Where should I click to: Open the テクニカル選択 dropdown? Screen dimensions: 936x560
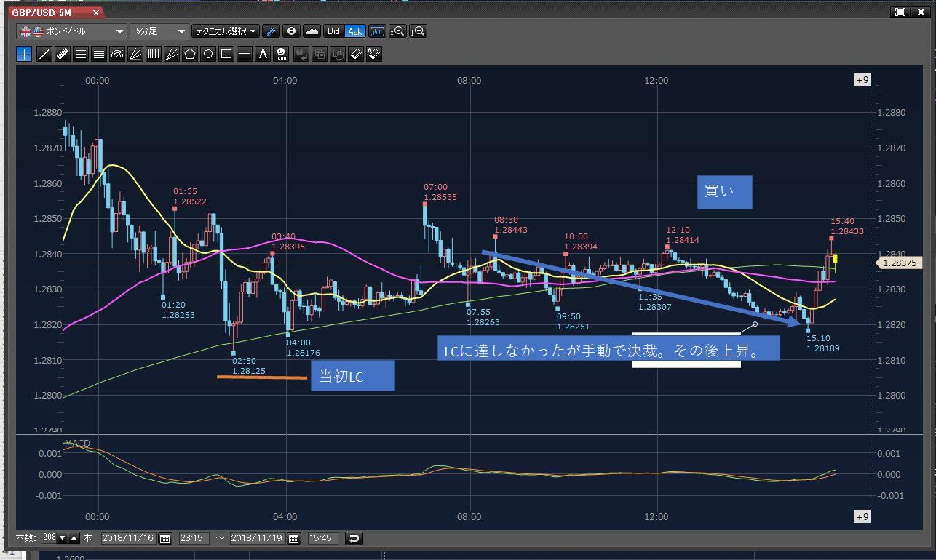(225, 31)
